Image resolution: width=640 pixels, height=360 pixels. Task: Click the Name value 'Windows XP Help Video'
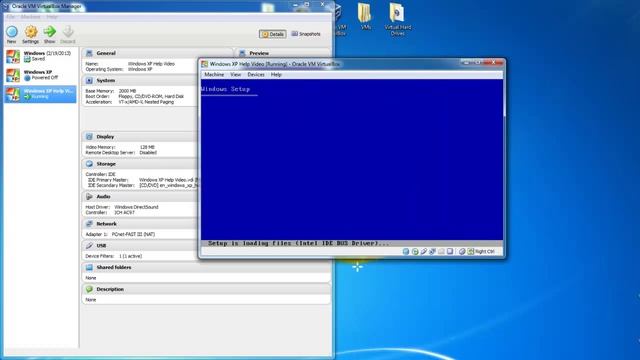click(151, 64)
